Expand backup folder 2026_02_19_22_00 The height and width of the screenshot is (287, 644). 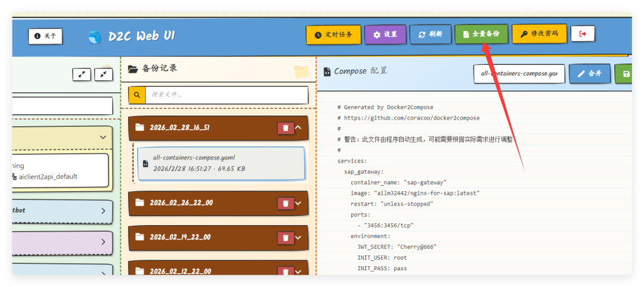click(299, 237)
